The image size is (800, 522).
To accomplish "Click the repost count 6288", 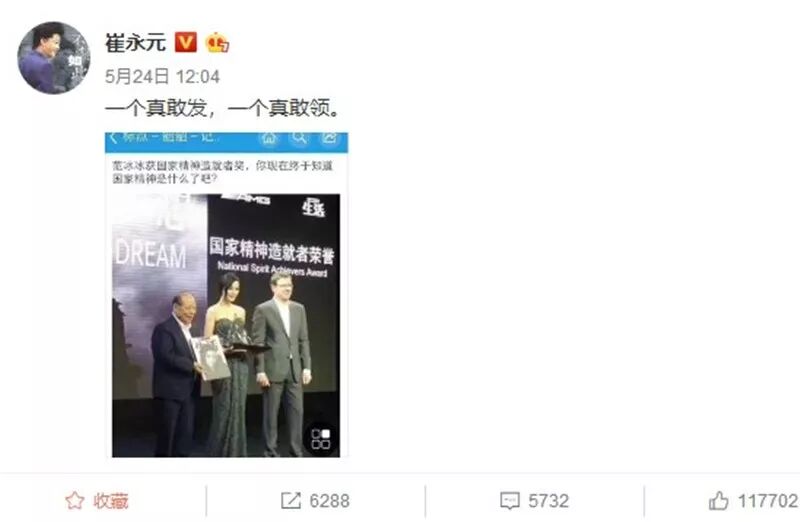I will (330, 501).
